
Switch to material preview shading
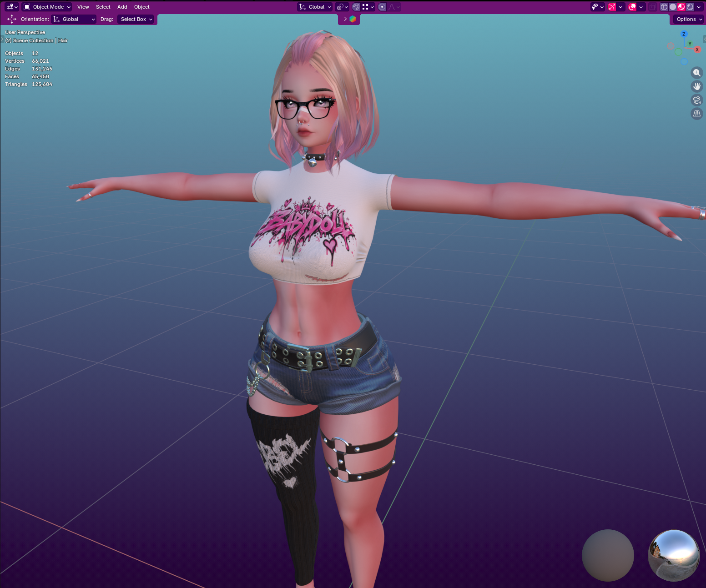(681, 7)
